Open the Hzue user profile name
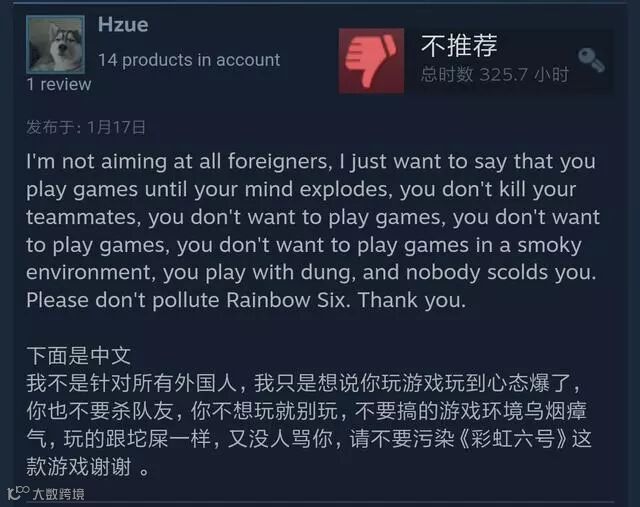This screenshot has width=640, height=507. [123, 24]
